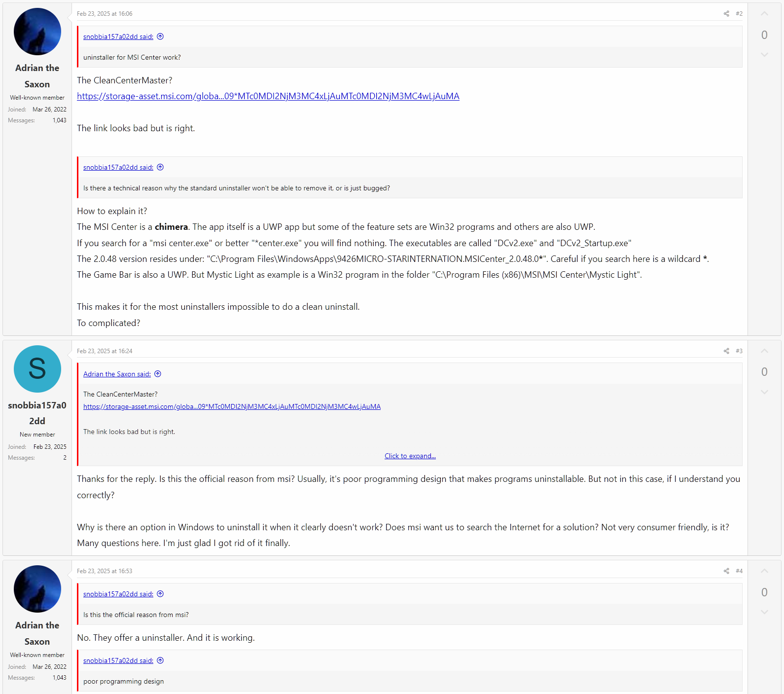Click 'snobbia157a02dd said:' above 'poor programming design'
Viewport: 784px width, 694px height.
point(118,660)
